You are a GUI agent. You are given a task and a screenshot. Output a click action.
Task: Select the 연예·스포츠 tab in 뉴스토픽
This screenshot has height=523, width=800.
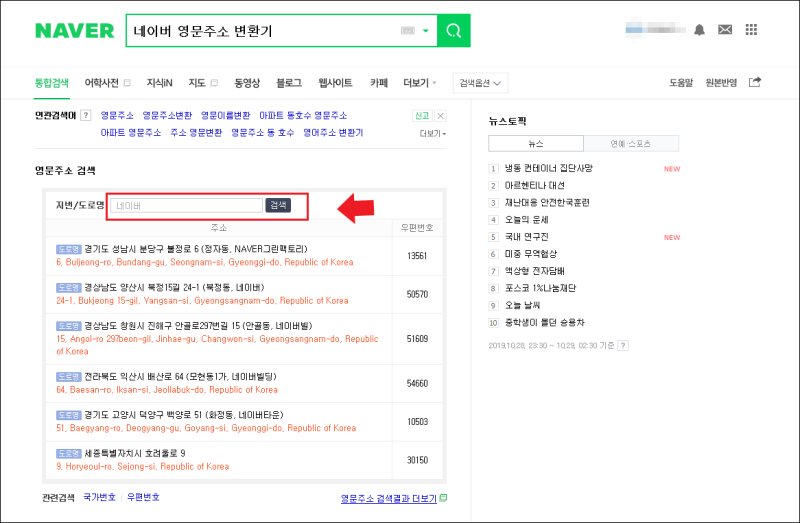coord(631,143)
